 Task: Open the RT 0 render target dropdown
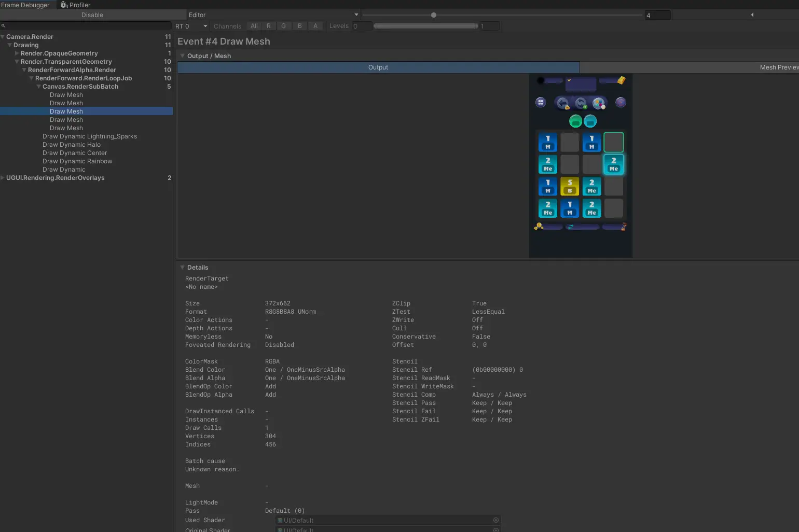click(x=191, y=26)
